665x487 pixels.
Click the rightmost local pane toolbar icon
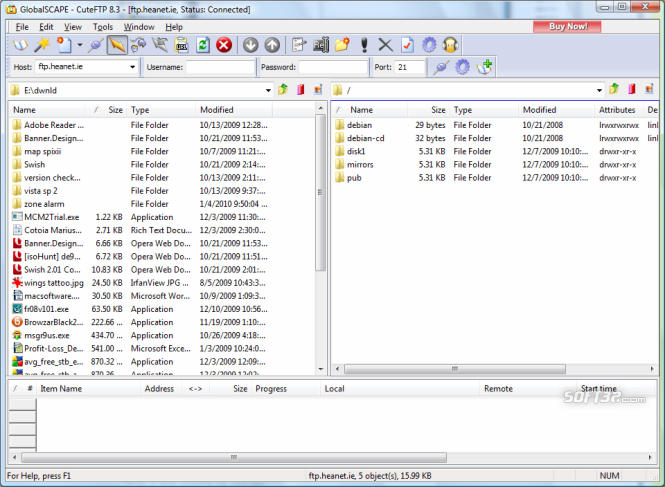pyautogui.click(x=318, y=90)
